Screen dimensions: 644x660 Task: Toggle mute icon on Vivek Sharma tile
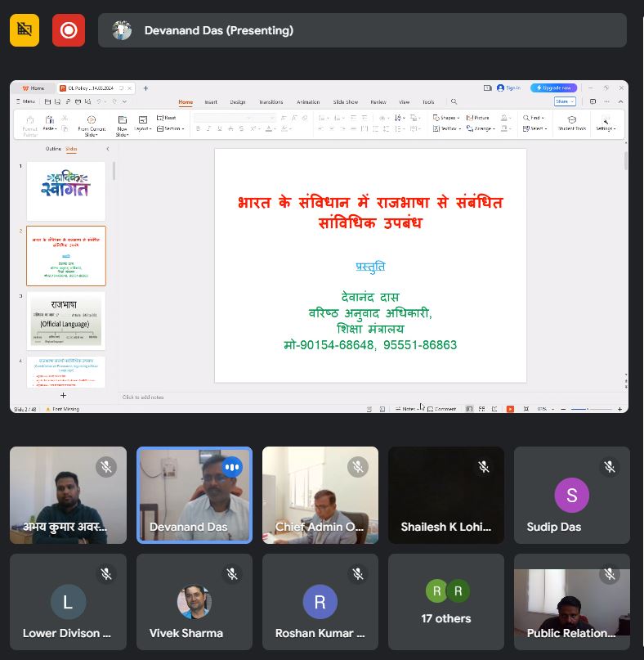point(232,574)
